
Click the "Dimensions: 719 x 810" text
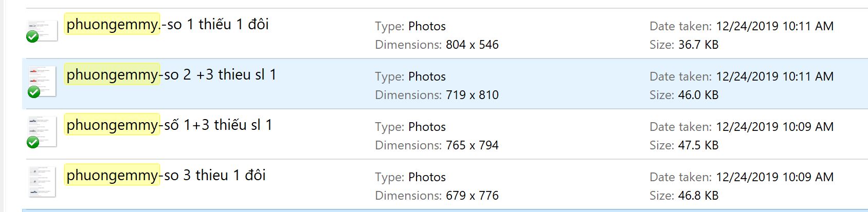(x=437, y=95)
